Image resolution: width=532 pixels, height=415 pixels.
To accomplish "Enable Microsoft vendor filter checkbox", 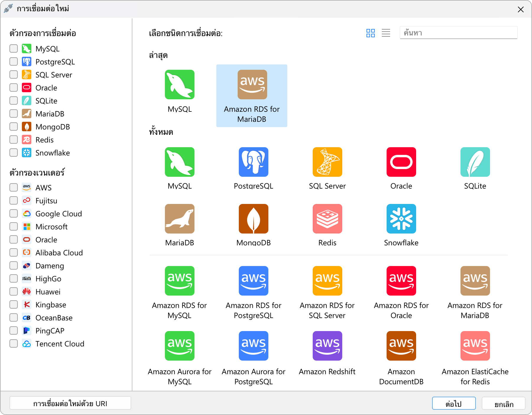I will click(14, 226).
